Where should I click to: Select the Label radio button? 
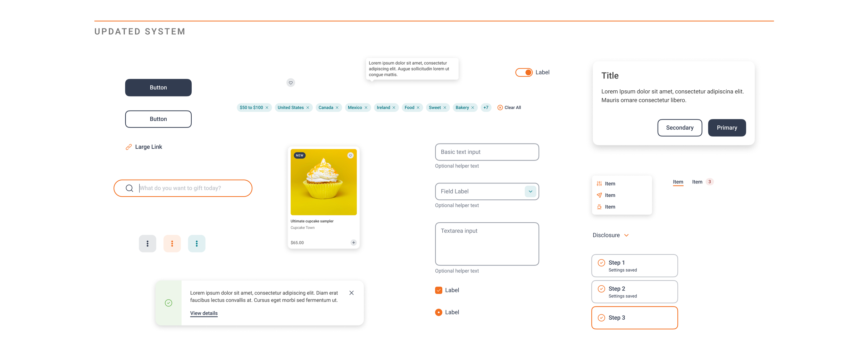[x=439, y=312]
